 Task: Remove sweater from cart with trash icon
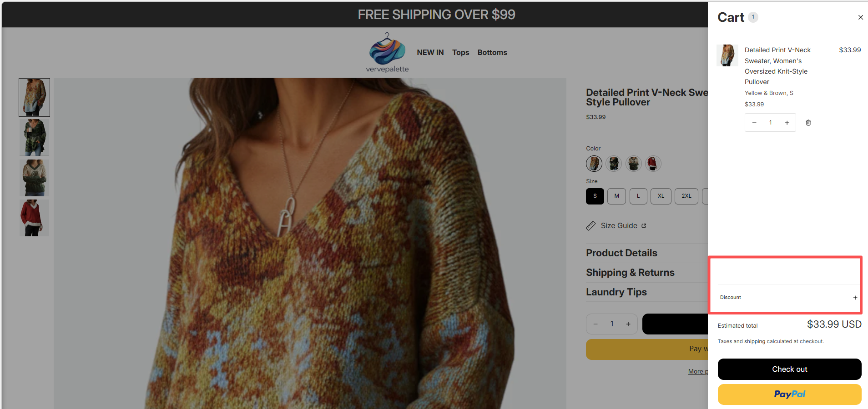pos(808,123)
